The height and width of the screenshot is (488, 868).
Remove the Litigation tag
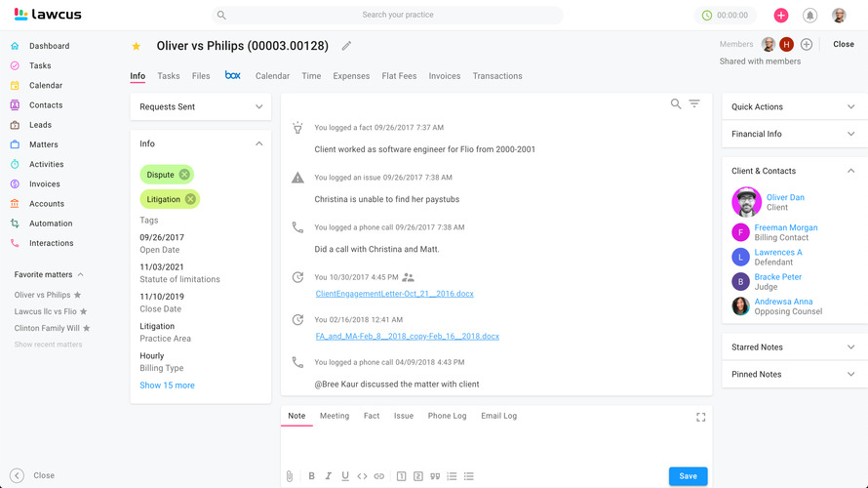click(x=190, y=199)
